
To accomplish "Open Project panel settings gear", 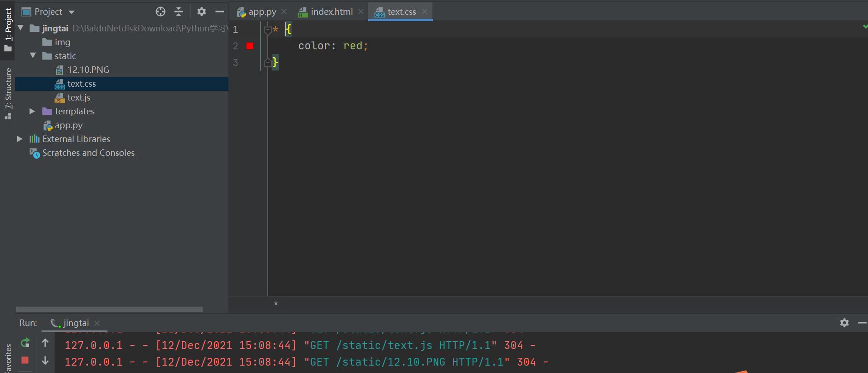I will (202, 12).
